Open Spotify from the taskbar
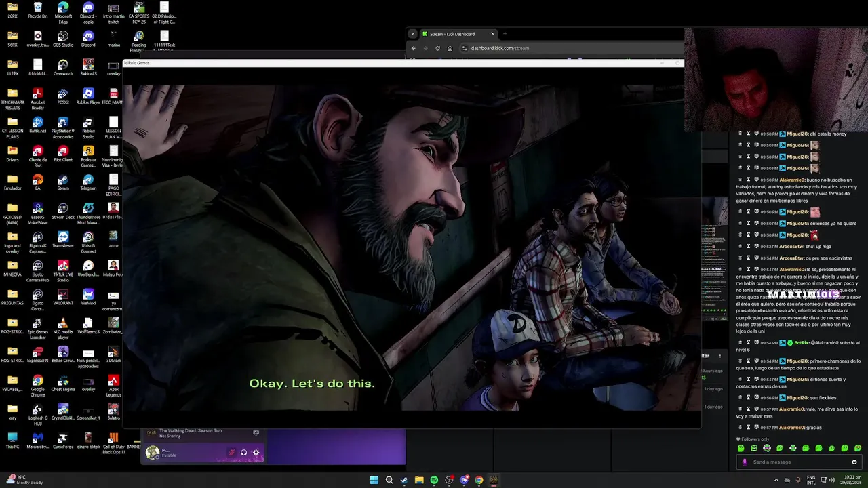 coord(434,480)
